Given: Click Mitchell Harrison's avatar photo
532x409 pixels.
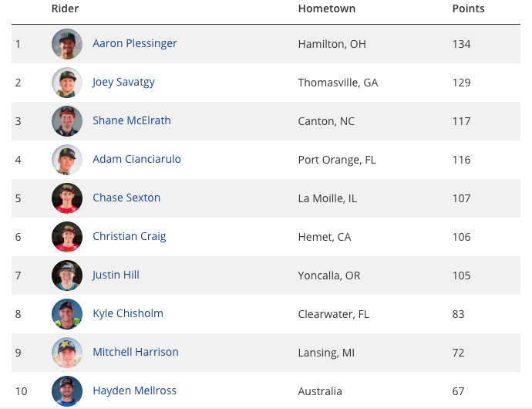Looking at the screenshot, I should [x=67, y=352].
